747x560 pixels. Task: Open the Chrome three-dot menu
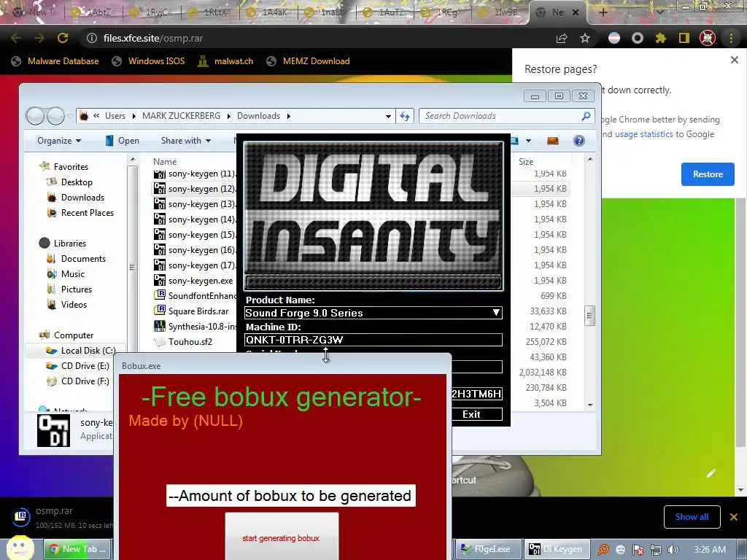(731, 38)
